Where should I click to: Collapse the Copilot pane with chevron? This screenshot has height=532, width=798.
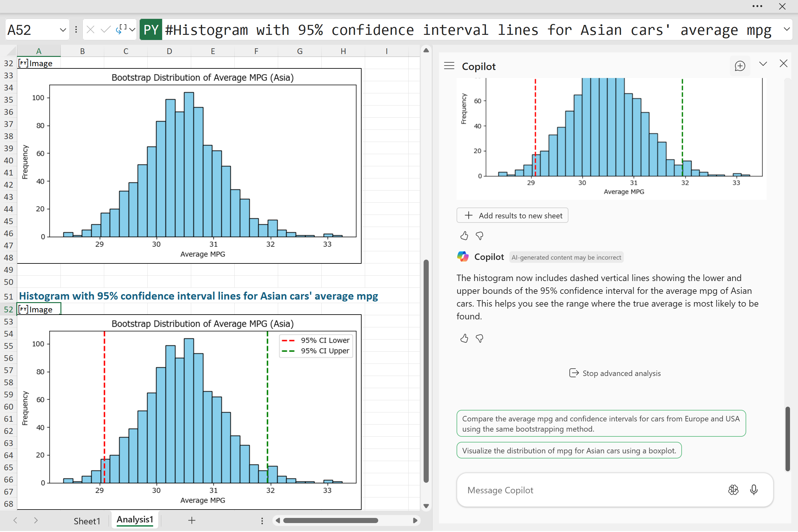(763, 64)
